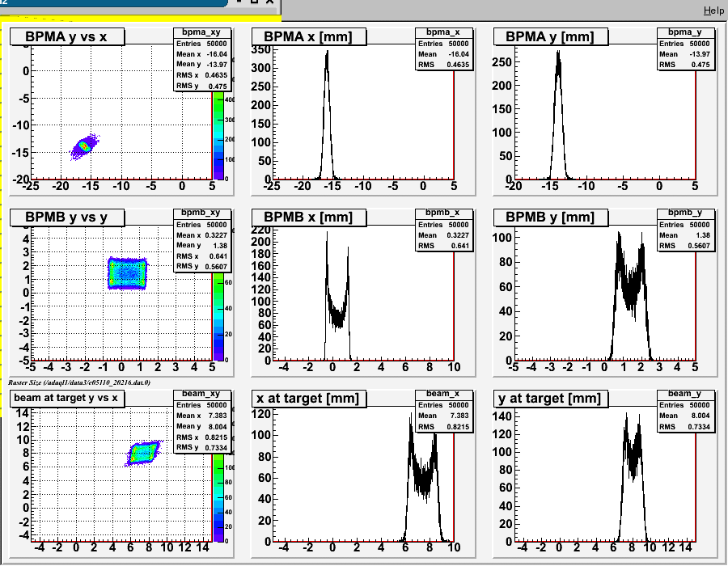The width and height of the screenshot is (728, 566).
Task: Click the BPMB y double-peaked histogram
Action: [x=630, y=297]
